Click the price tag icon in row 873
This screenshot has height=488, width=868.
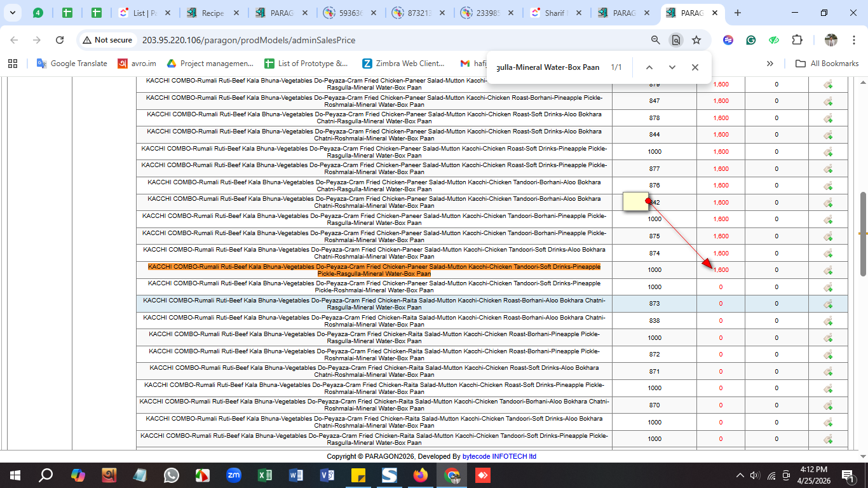pos(828,304)
